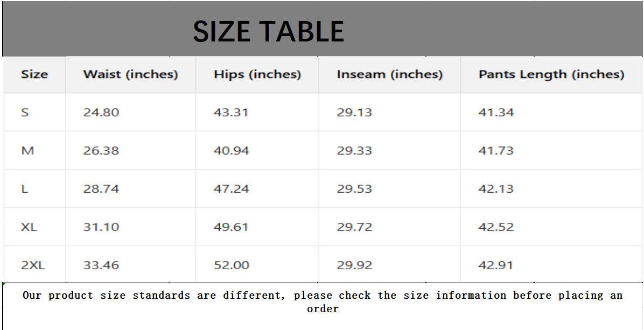Select pants length value 42.52

tap(496, 227)
